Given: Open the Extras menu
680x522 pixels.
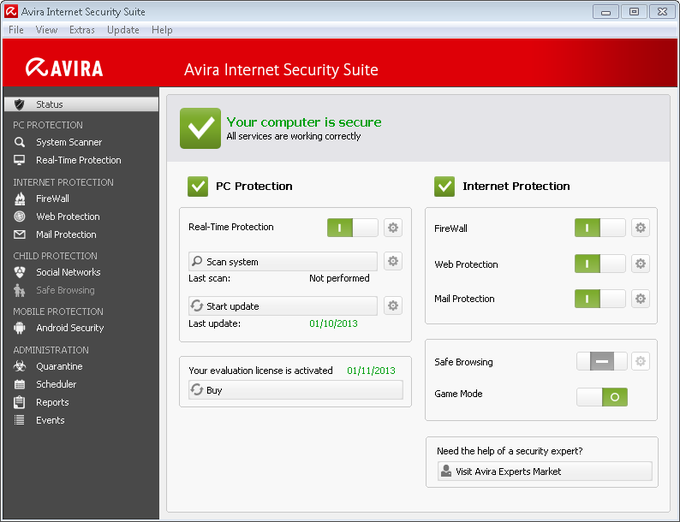Looking at the screenshot, I should point(82,30).
